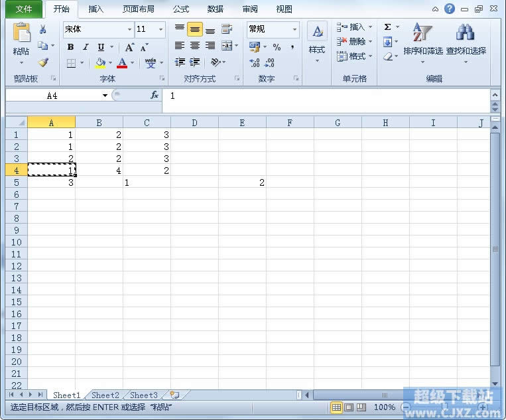Apply comma style
Viewport: 506px width, 420px height.
(292, 47)
